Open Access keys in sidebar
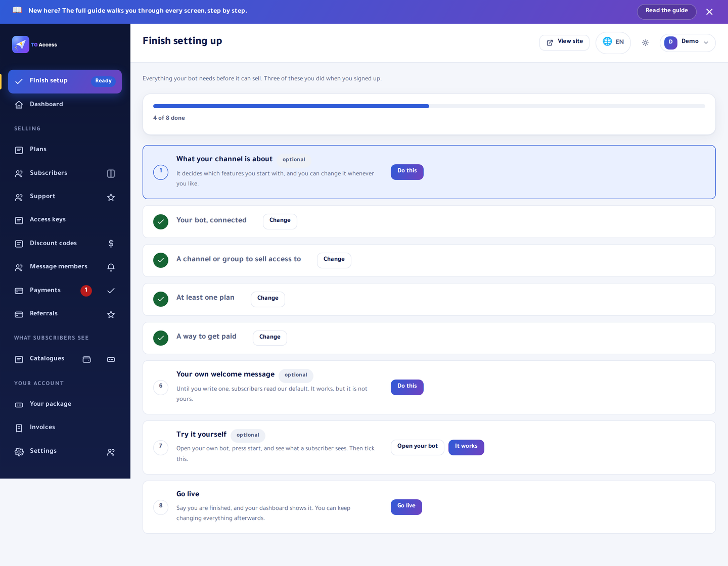Screen dimensions: 728x566 65,220
